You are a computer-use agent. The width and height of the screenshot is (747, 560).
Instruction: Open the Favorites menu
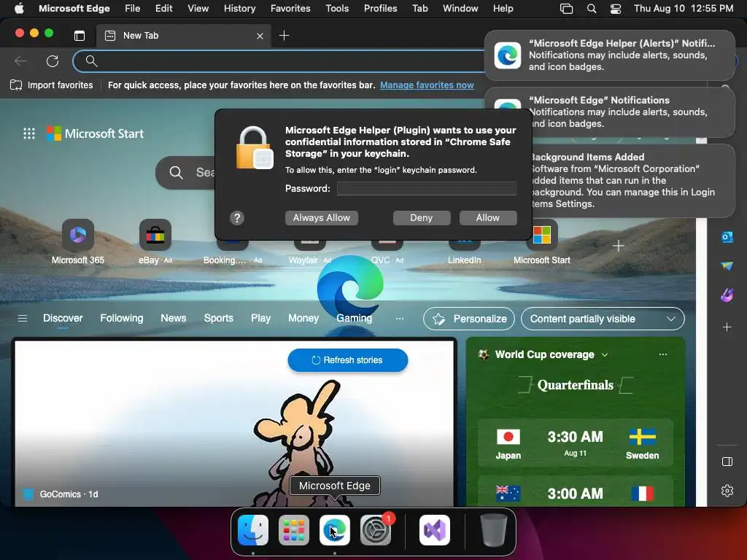pos(290,8)
